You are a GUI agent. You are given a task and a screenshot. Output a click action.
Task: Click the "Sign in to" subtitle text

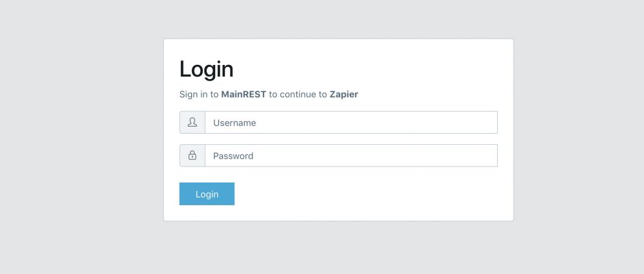tap(198, 95)
